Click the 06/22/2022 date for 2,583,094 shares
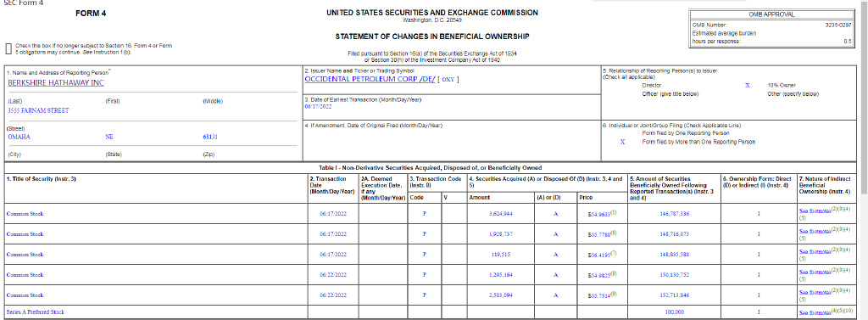Screen dimensions: 868x320 point(333,295)
